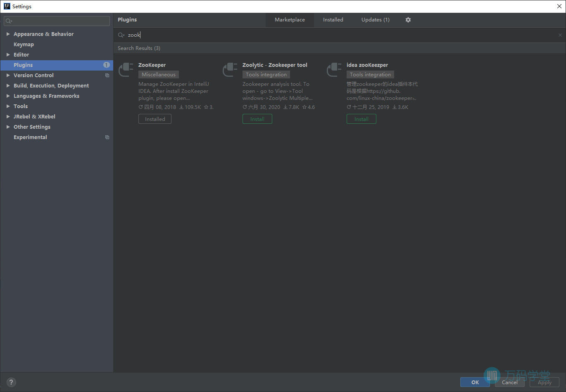Viewport: 566px width, 392px height.
Task: Click the Cancel button
Action: [x=510, y=382]
